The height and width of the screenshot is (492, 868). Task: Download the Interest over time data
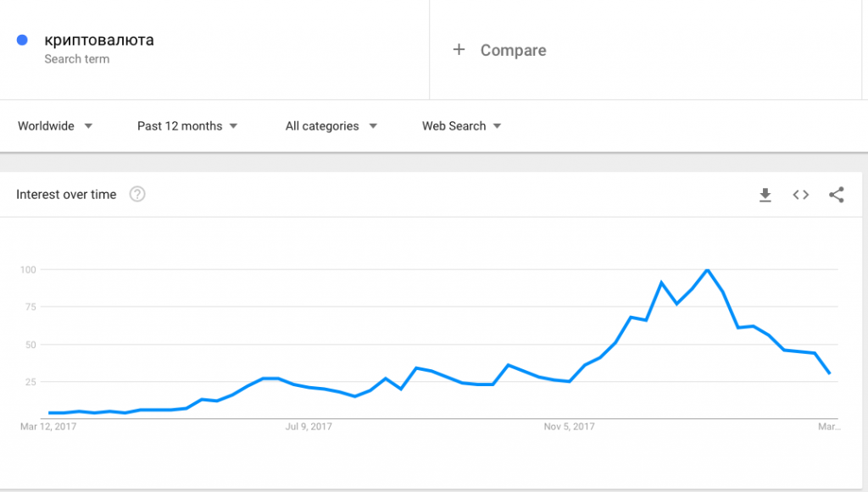coord(765,195)
